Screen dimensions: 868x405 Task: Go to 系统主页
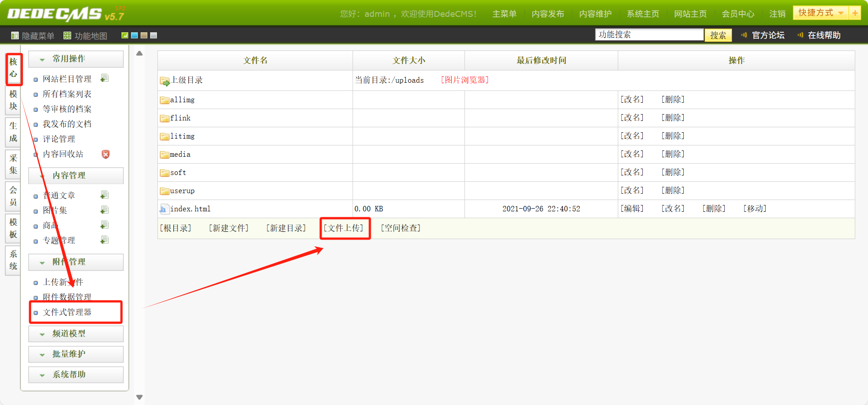click(643, 14)
